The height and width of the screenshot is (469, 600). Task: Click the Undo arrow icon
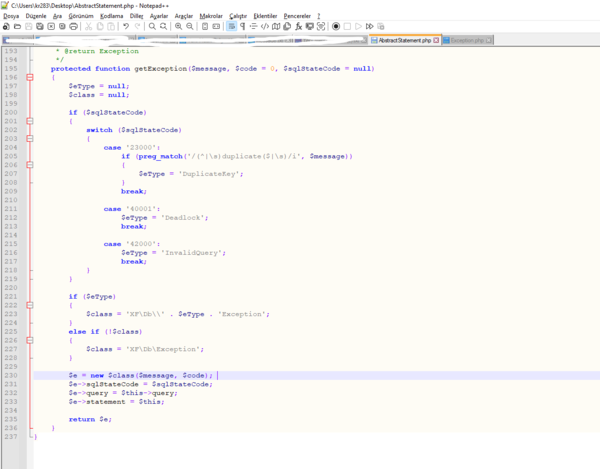(126, 26)
